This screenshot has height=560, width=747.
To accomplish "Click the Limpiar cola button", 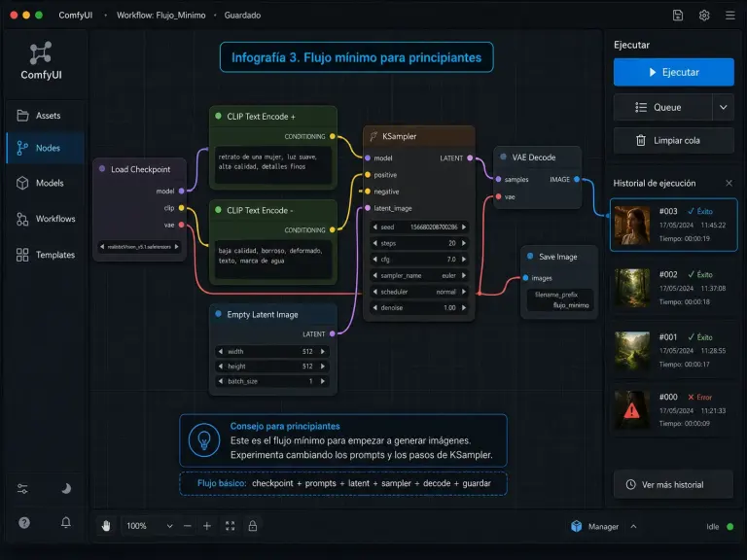I will 674,140.
